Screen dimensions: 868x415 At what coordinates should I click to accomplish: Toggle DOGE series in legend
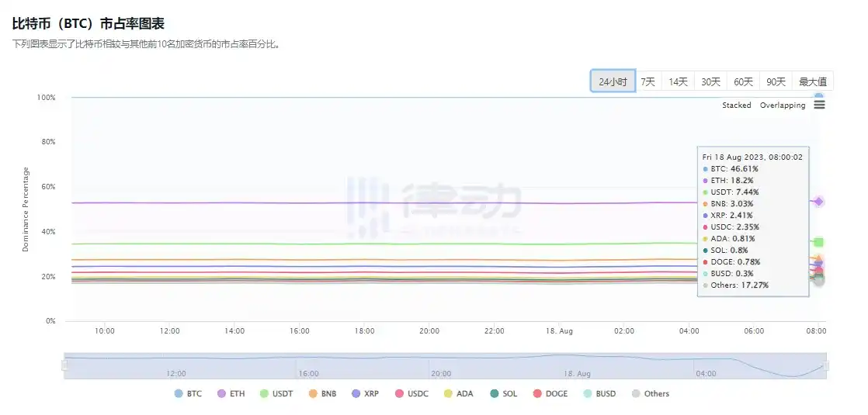pos(550,394)
